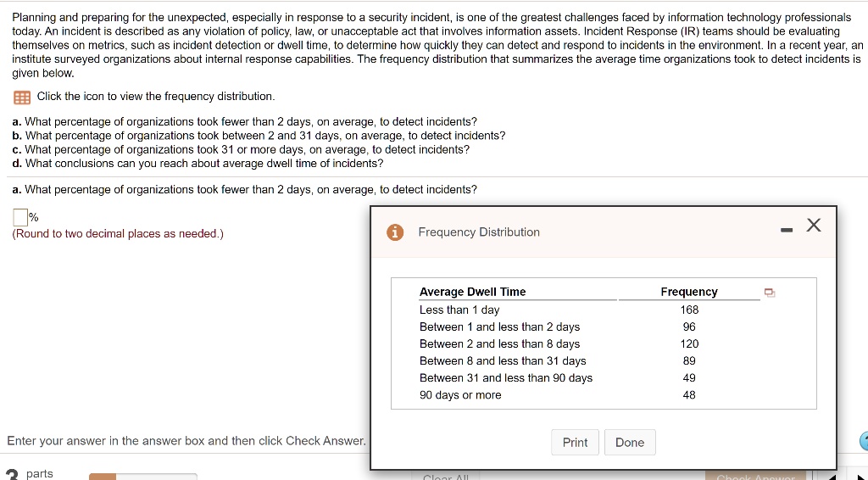
Task: Click the blue help circle at right edge
Action: 864,441
